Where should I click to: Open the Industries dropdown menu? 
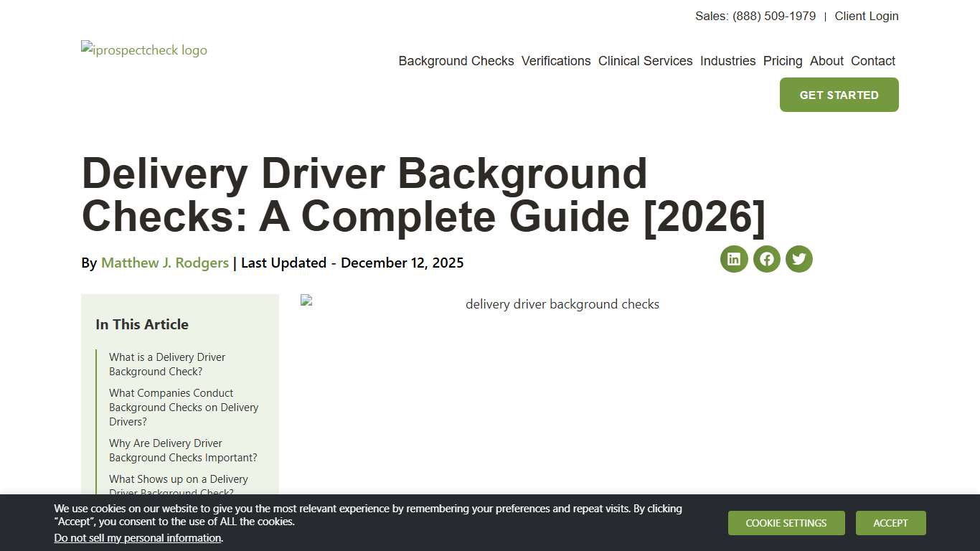tap(727, 61)
